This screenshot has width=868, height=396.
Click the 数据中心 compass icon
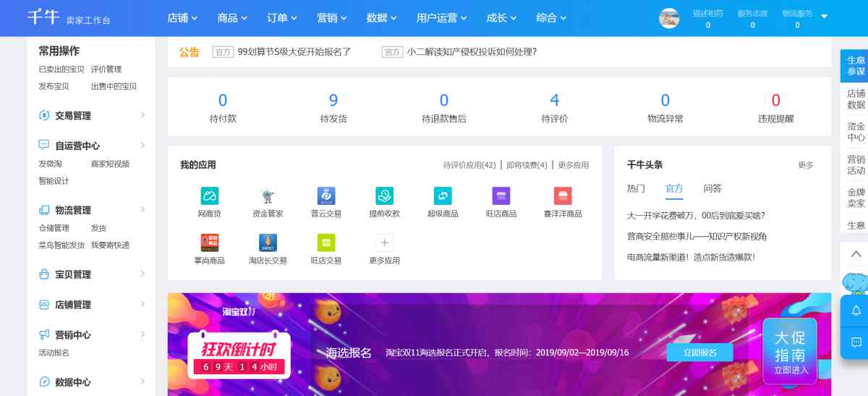43,382
